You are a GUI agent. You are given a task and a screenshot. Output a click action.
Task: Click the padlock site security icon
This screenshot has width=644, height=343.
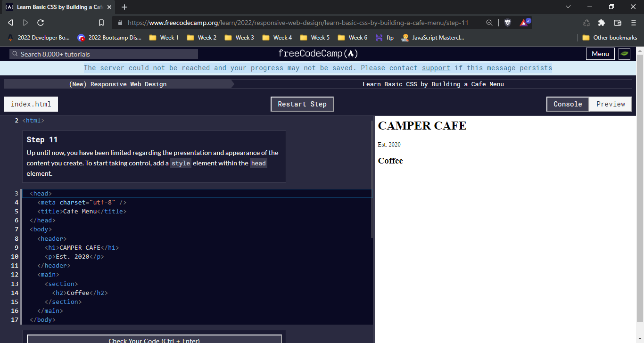click(121, 22)
